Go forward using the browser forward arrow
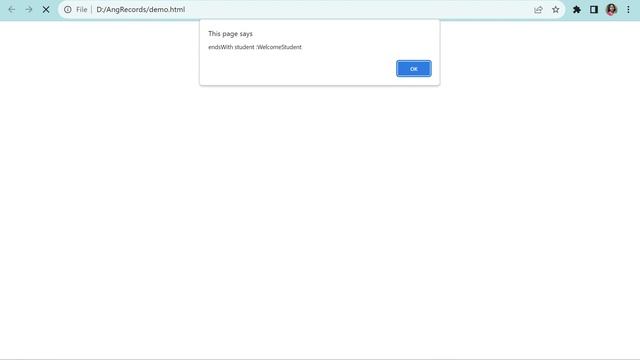The height and width of the screenshot is (360, 640). tap(29, 9)
